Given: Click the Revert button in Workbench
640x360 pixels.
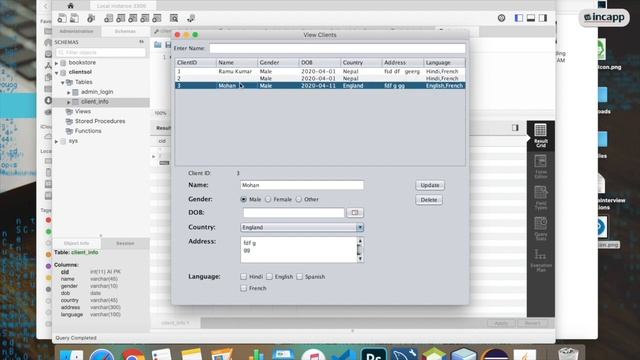Looking at the screenshot, I should [533, 323].
